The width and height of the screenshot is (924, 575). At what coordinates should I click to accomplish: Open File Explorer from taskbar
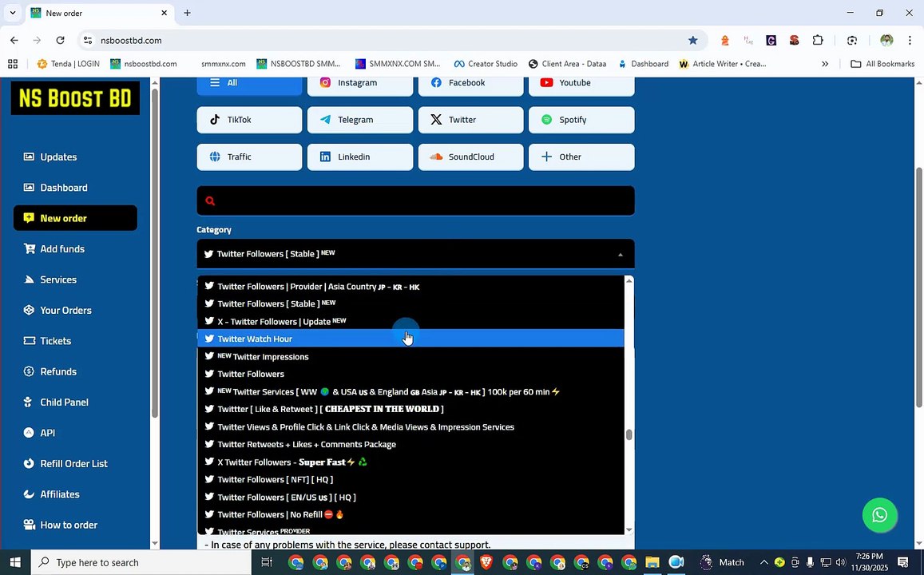click(x=652, y=562)
